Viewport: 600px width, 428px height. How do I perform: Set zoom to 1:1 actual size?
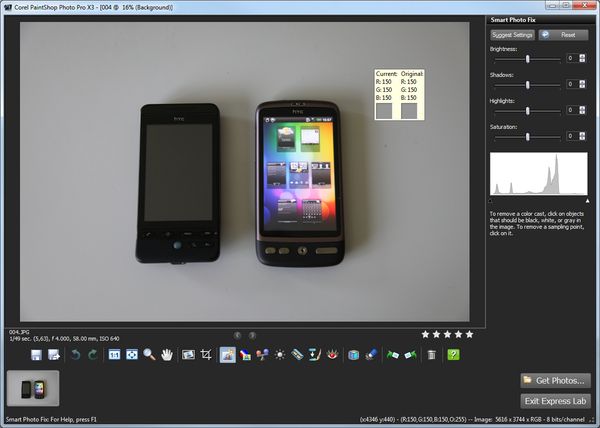click(114, 355)
